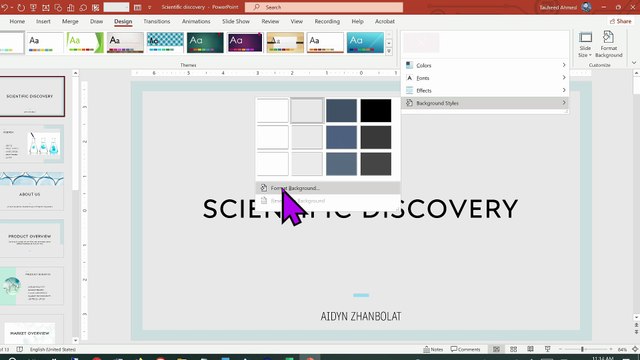Apply the dark green theme thumbnail

click(x=205, y=43)
